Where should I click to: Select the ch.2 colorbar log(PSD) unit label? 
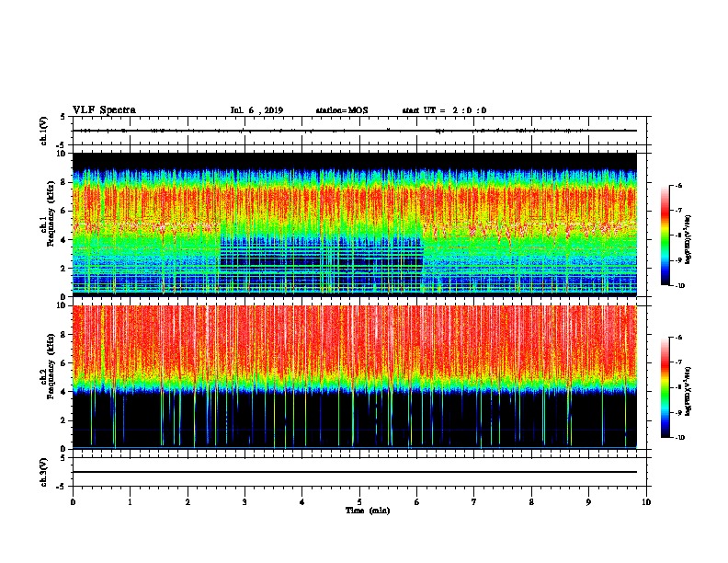point(688,391)
